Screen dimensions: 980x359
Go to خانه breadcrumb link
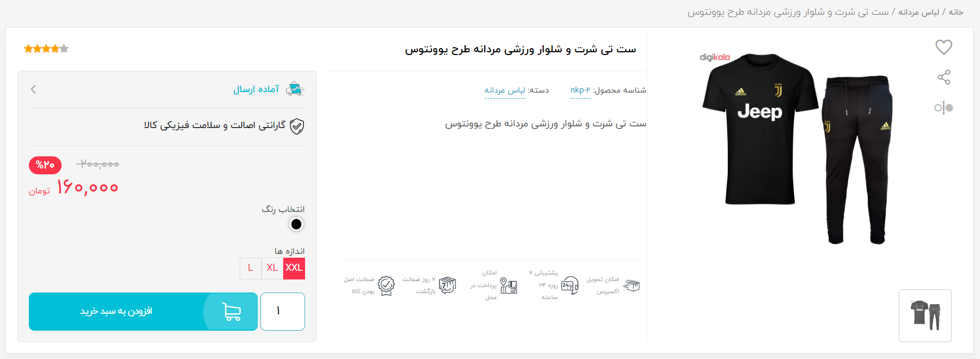click(x=956, y=12)
